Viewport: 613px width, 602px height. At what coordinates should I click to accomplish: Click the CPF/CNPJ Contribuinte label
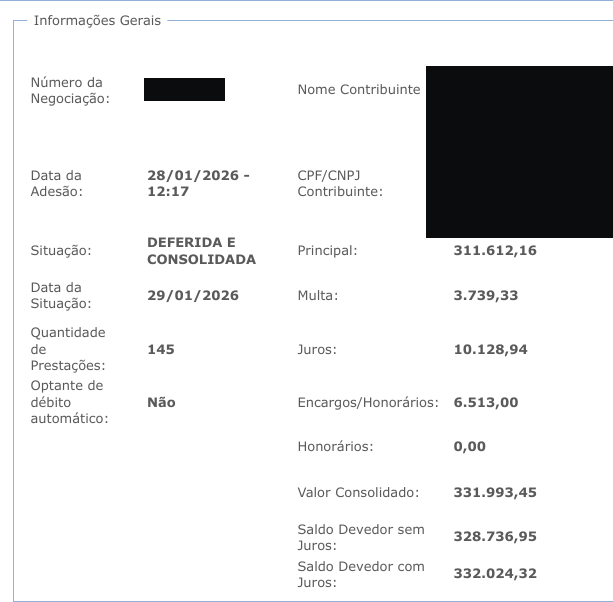point(340,183)
